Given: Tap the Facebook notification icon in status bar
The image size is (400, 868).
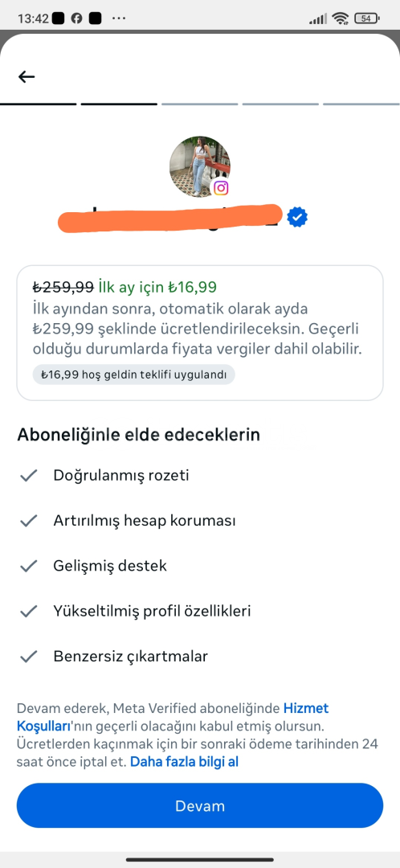Looking at the screenshot, I should (x=77, y=18).
